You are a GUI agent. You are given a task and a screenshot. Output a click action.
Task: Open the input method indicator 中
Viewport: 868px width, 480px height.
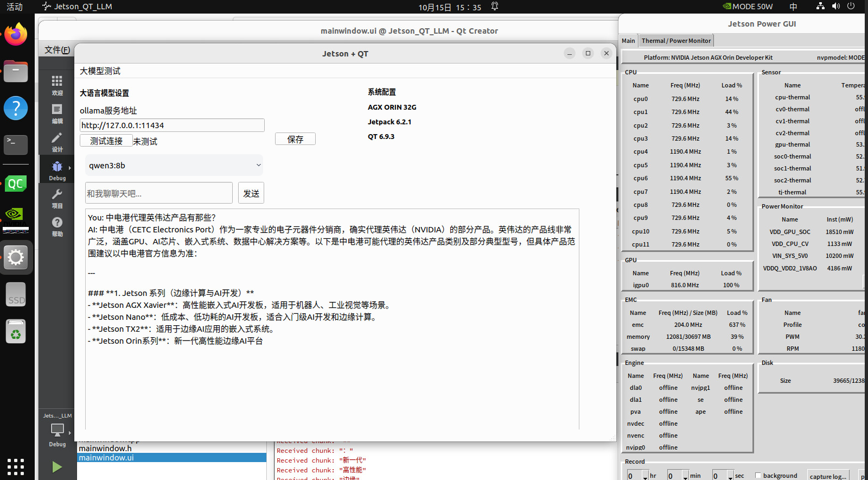click(794, 7)
